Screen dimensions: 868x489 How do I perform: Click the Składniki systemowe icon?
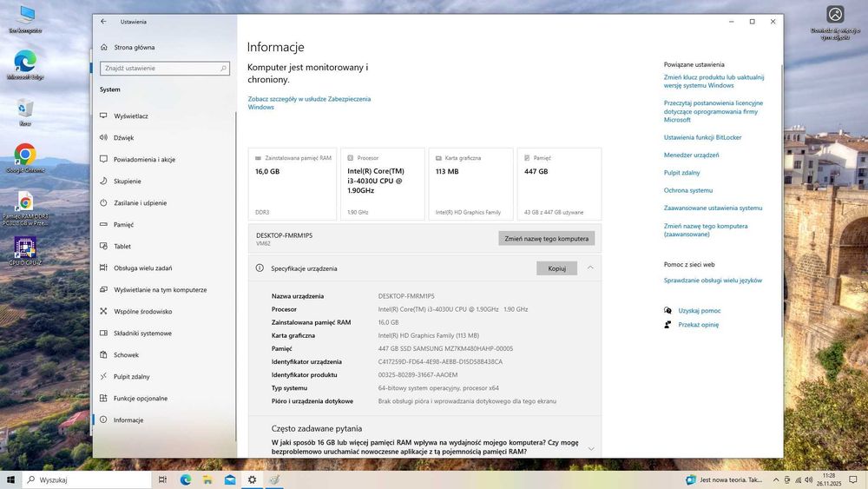coord(103,333)
